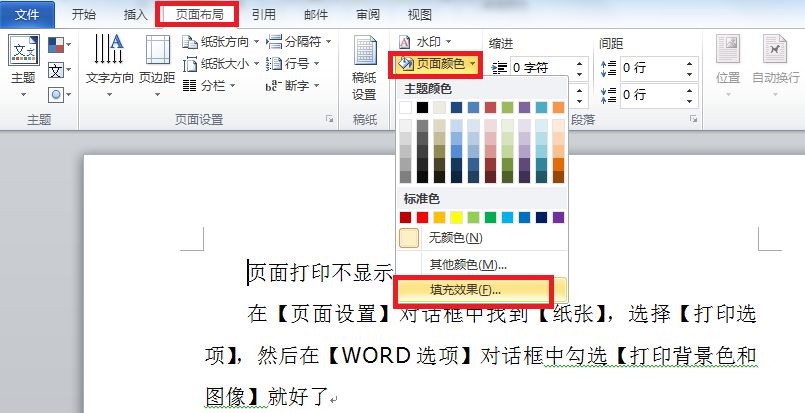Select 无颜色 no color option
Viewport: 805px width, 413px height.
455,238
